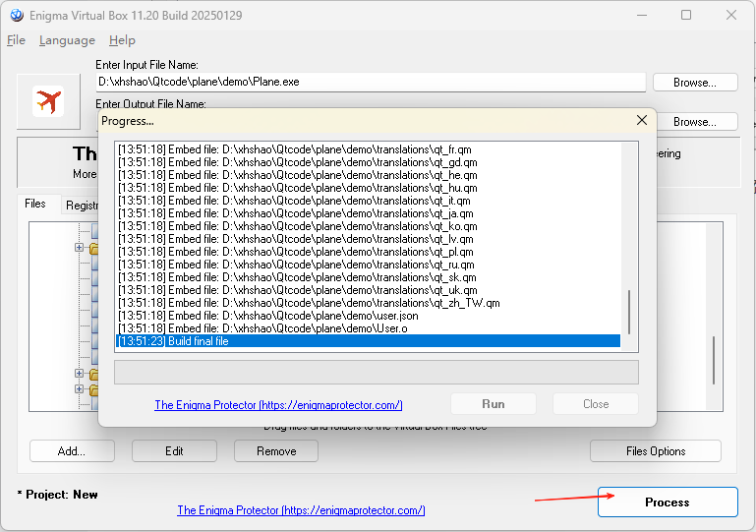Select the log line for qt_it.qm
The height and width of the screenshot is (532, 756).
[369, 201]
